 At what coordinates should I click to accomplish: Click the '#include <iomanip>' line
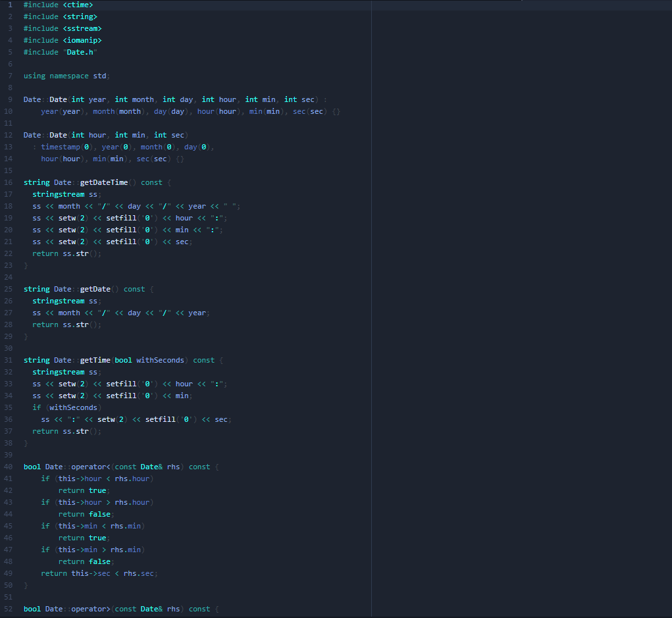point(63,40)
